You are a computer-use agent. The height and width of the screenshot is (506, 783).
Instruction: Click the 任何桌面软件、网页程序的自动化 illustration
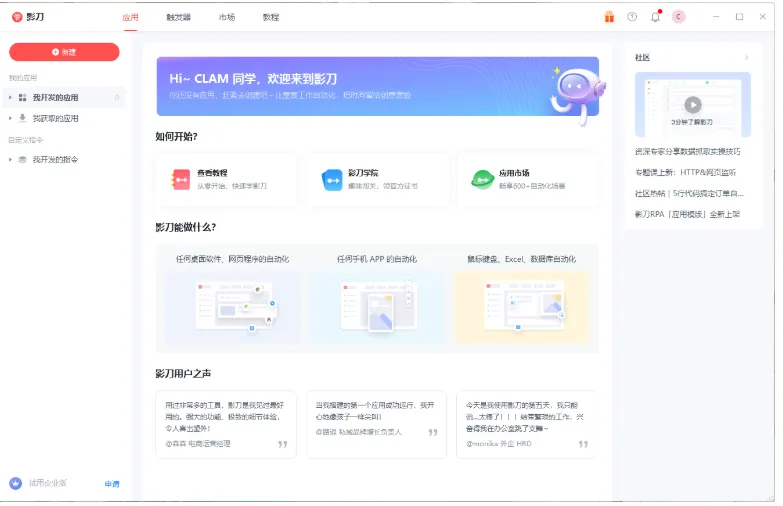tap(233, 307)
